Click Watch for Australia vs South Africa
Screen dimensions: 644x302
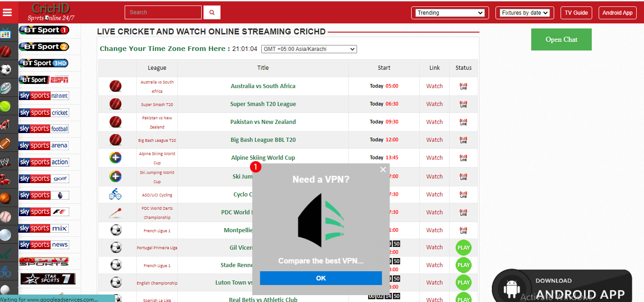click(435, 86)
